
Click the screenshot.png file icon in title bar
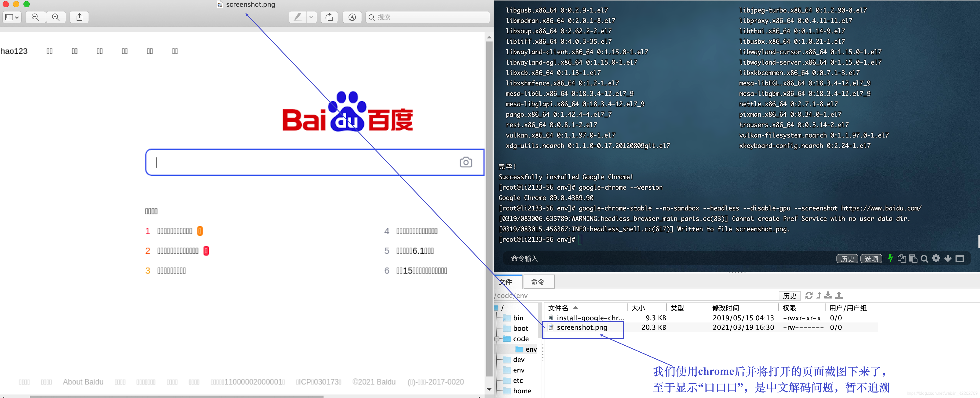click(220, 5)
